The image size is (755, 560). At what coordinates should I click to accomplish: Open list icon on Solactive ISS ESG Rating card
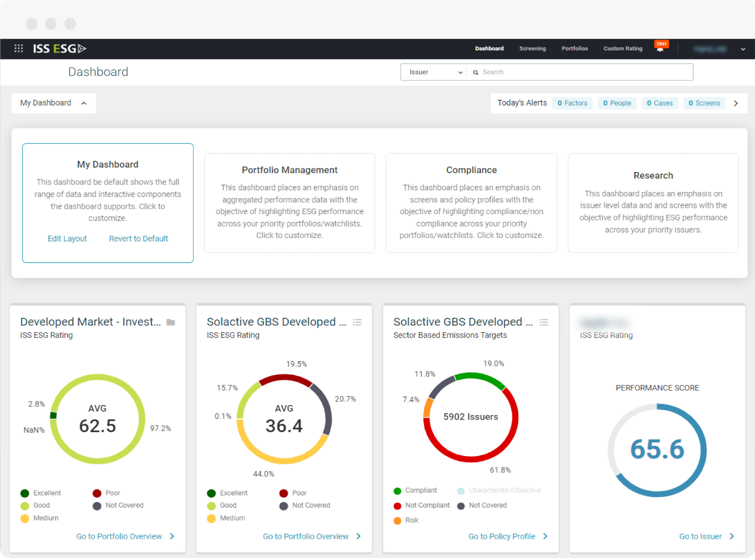coord(357,322)
